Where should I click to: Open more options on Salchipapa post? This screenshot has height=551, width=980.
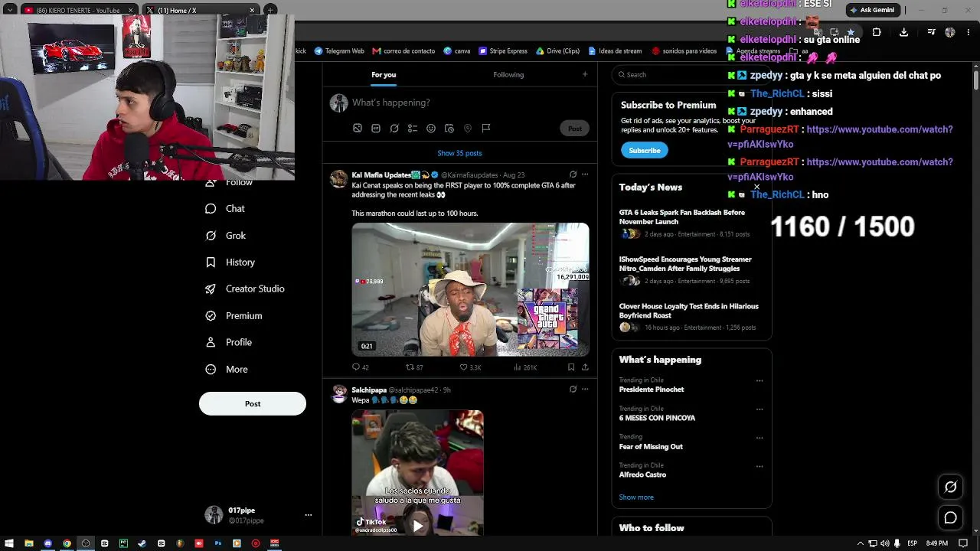click(x=585, y=389)
